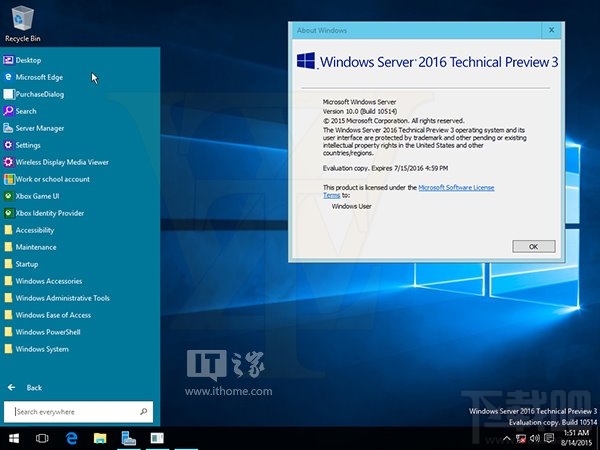Open Server Manager taskbar icon
600x450 pixels.
(x=129, y=438)
